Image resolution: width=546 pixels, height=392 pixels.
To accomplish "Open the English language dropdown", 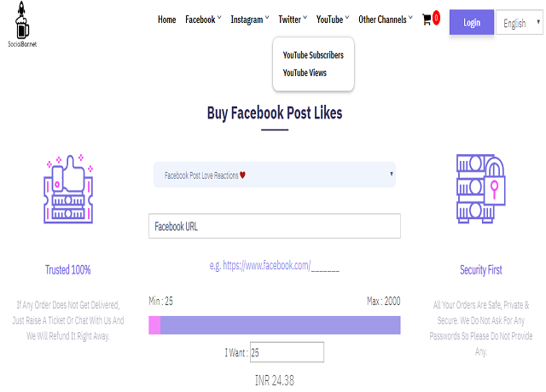I will pyautogui.click(x=520, y=22).
